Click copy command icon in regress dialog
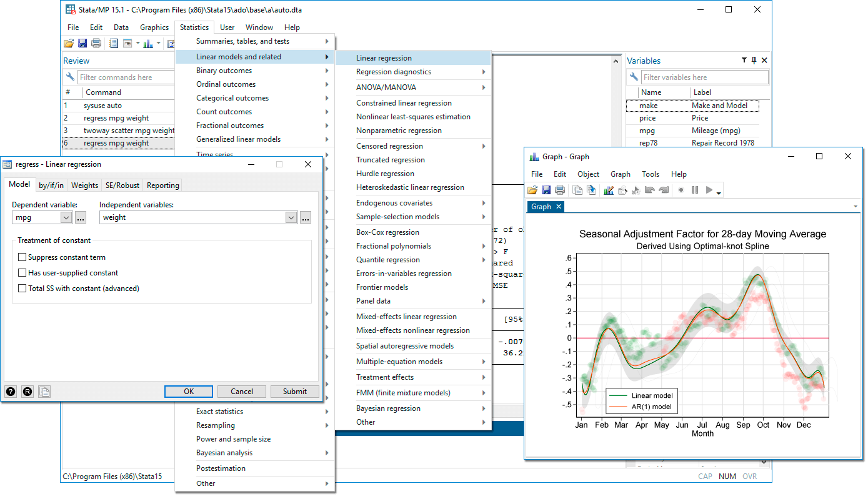The width and height of the screenshot is (868, 504). pos(44,392)
